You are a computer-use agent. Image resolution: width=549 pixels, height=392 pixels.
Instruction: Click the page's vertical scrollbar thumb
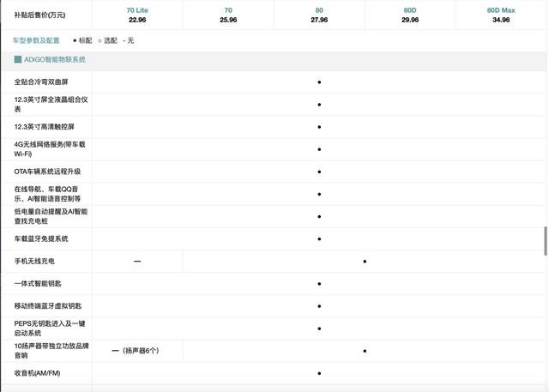pyautogui.click(x=546, y=241)
